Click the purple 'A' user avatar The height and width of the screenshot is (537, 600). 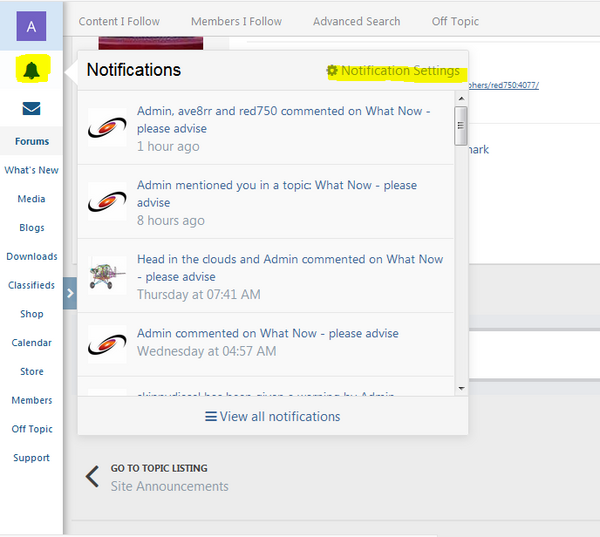[x=32, y=26]
